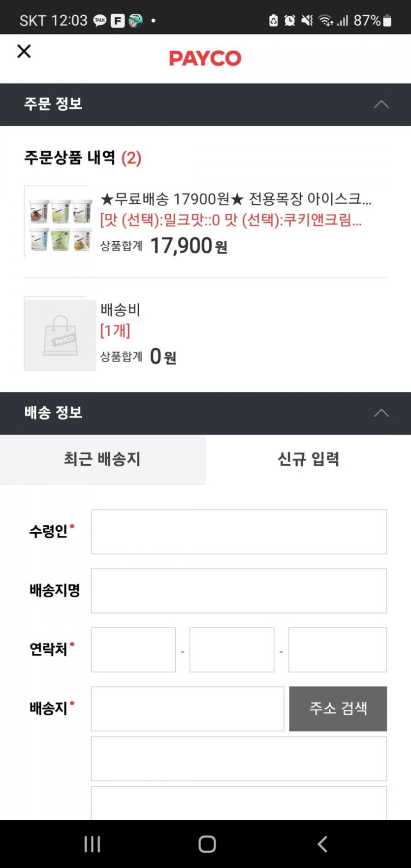Image resolution: width=411 pixels, height=868 pixels.
Task: Tap the PAYCO logo
Action: pyautogui.click(x=205, y=59)
